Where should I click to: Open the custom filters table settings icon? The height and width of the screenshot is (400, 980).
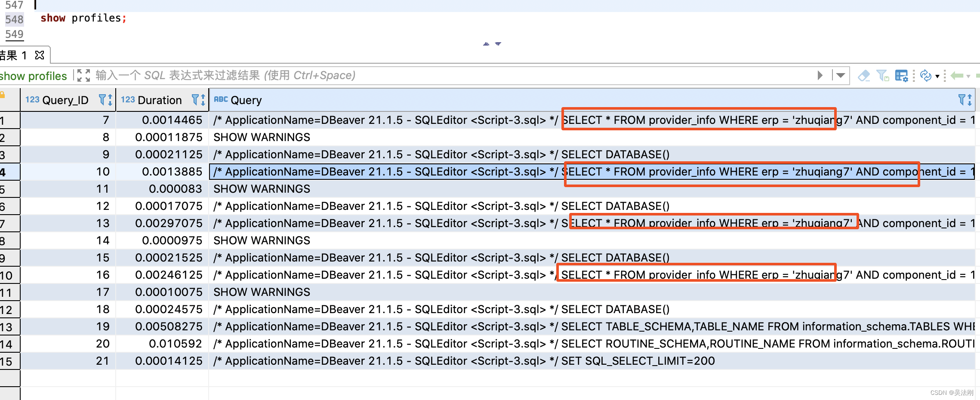click(x=901, y=76)
